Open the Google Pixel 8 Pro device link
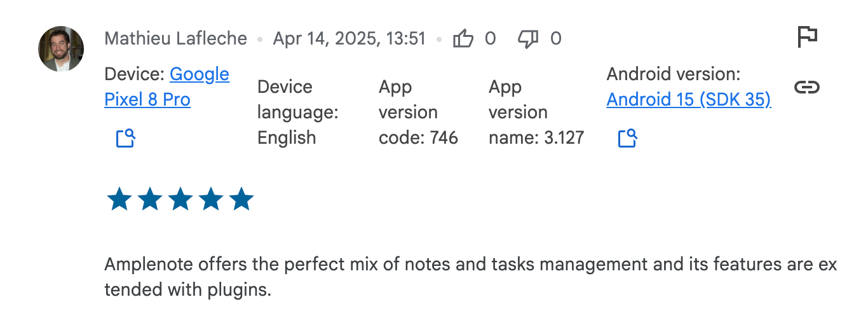Viewport: 868px width, 332px height. 166,87
